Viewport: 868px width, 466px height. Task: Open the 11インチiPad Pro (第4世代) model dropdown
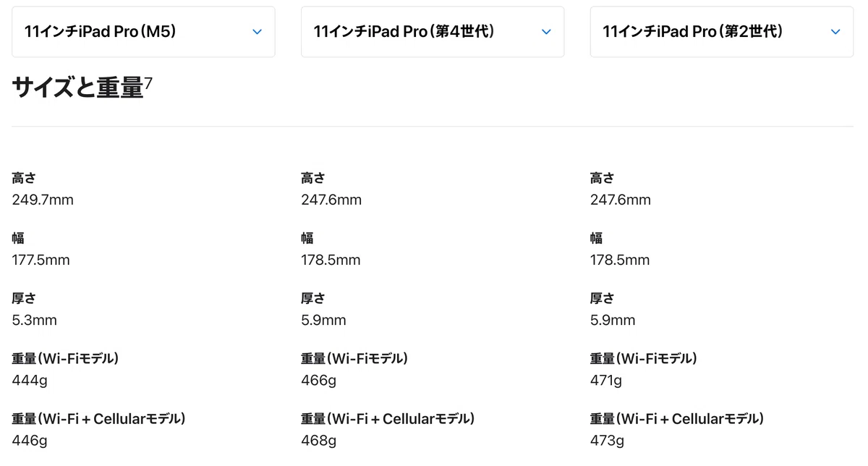coord(433,31)
